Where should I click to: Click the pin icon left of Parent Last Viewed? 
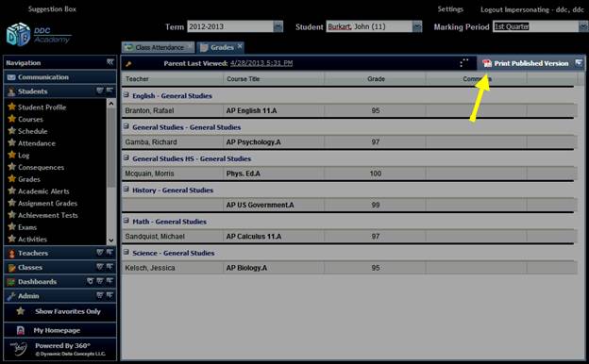(x=128, y=64)
